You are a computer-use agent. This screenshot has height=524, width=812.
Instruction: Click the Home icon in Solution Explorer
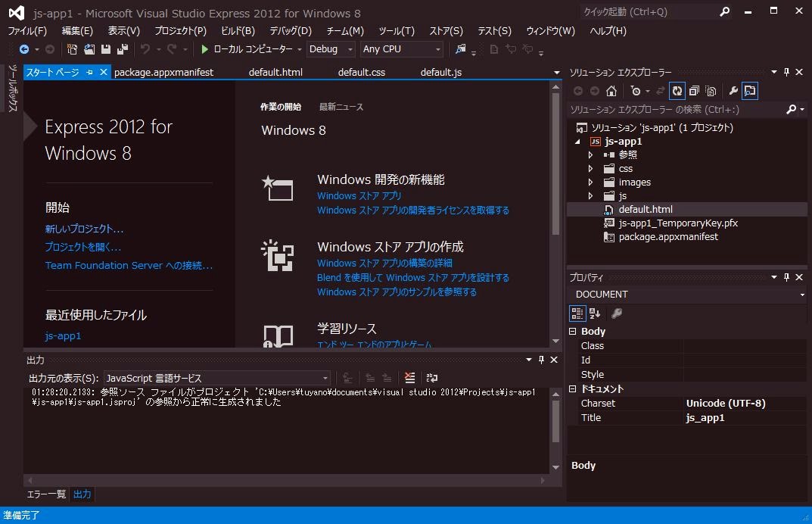click(611, 91)
